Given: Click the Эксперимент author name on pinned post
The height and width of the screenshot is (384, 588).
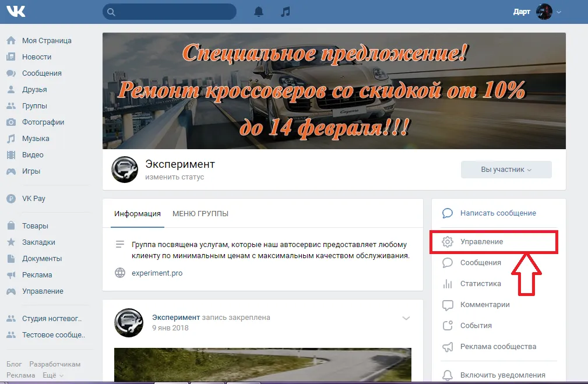Looking at the screenshot, I should [176, 317].
